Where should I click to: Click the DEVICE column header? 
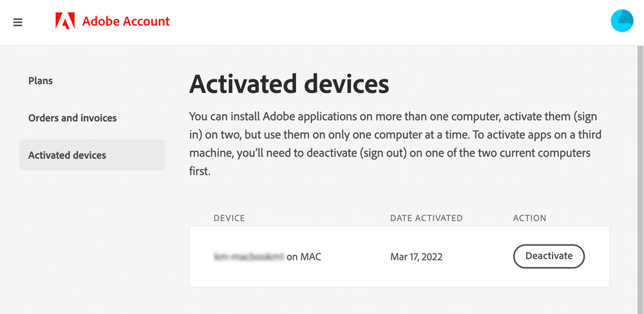[229, 218]
